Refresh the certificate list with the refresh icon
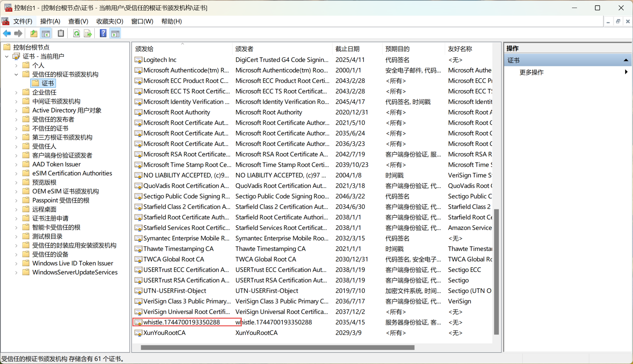Image resolution: width=633 pixels, height=364 pixels. (x=76, y=33)
